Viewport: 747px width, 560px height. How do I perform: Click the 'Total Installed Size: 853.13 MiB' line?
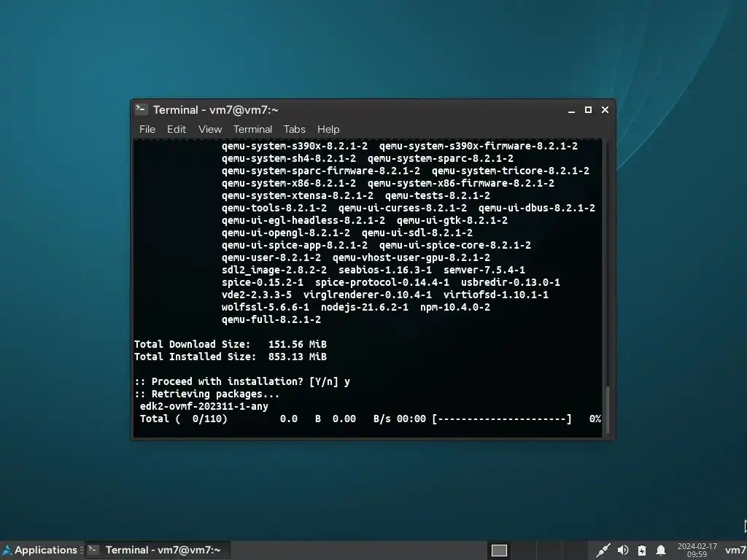(231, 357)
